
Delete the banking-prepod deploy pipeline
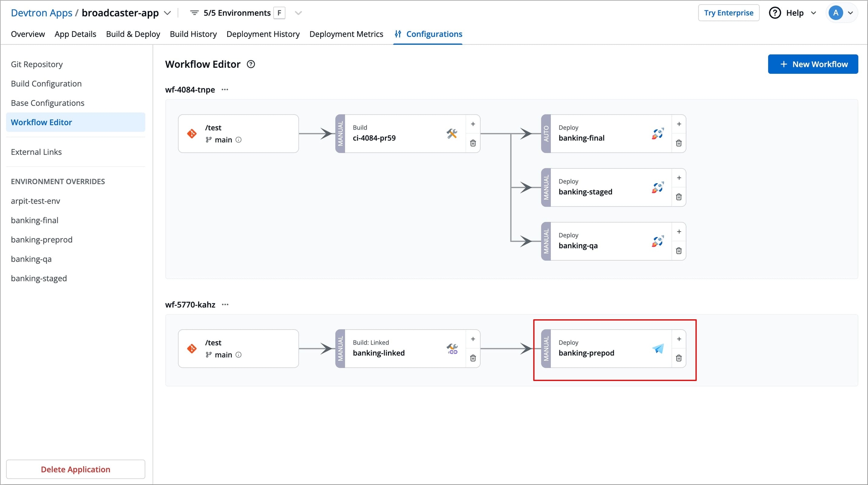pos(679,358)
